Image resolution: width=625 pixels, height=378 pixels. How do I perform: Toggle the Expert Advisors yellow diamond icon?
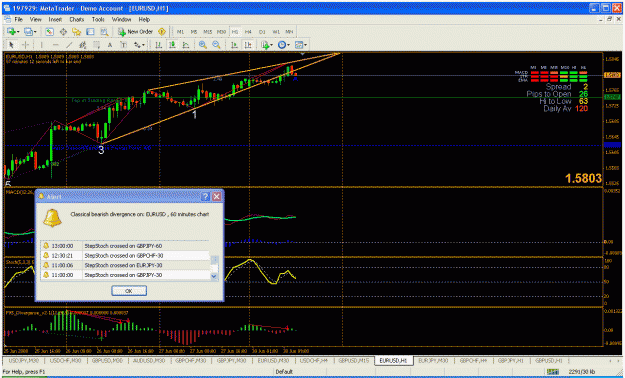click(x=162, y=32)
